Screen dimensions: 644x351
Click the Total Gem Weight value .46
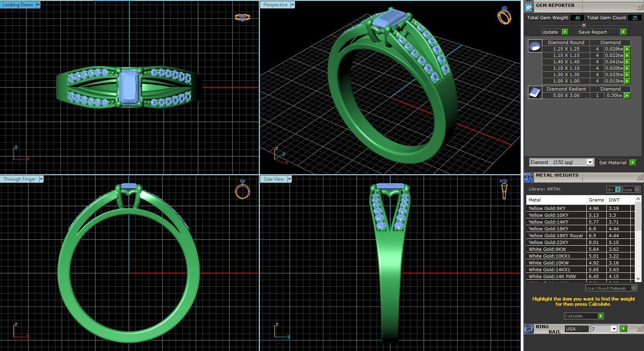click(577, 18)
